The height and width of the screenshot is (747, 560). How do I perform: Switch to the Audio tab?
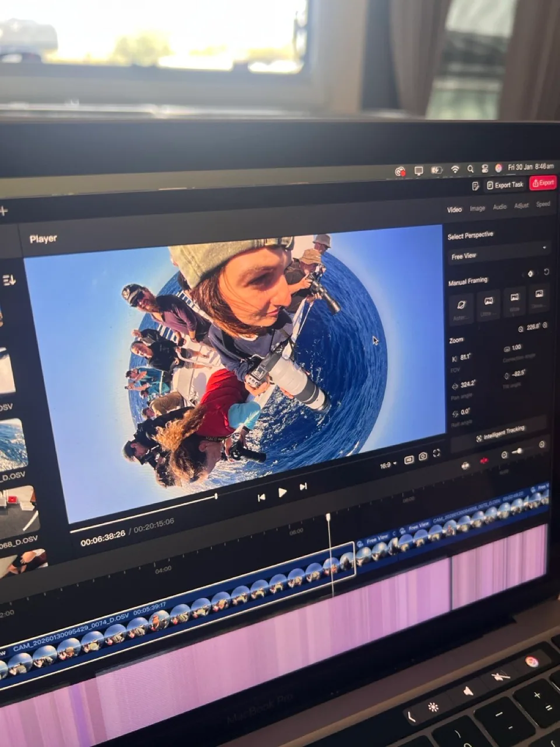[499, 207]
